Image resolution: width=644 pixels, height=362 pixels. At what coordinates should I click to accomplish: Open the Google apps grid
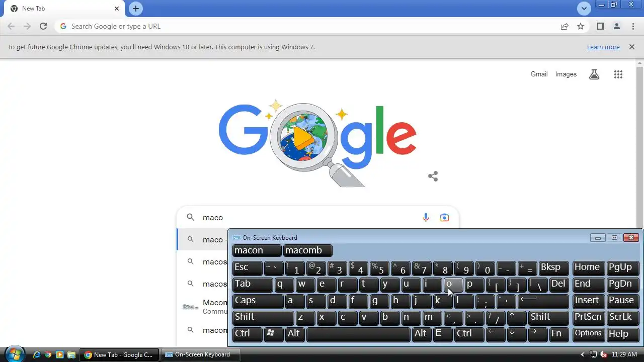618,74
